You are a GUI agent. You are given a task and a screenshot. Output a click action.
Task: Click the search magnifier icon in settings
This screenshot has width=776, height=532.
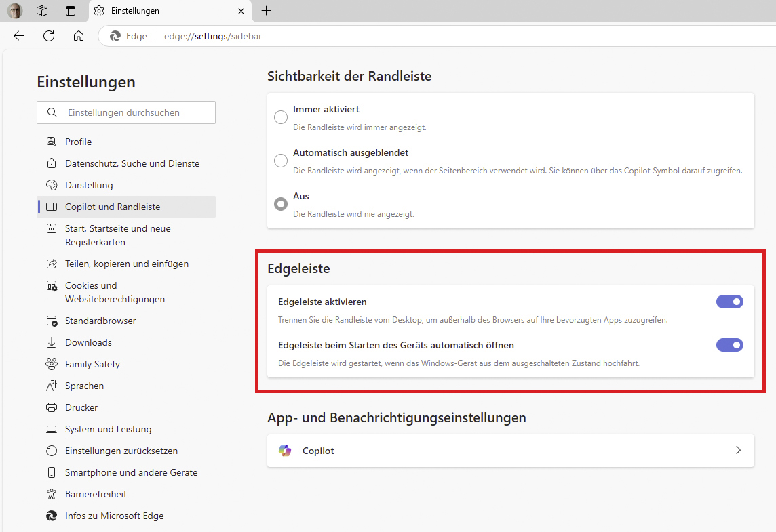click(x=52, y=112)
